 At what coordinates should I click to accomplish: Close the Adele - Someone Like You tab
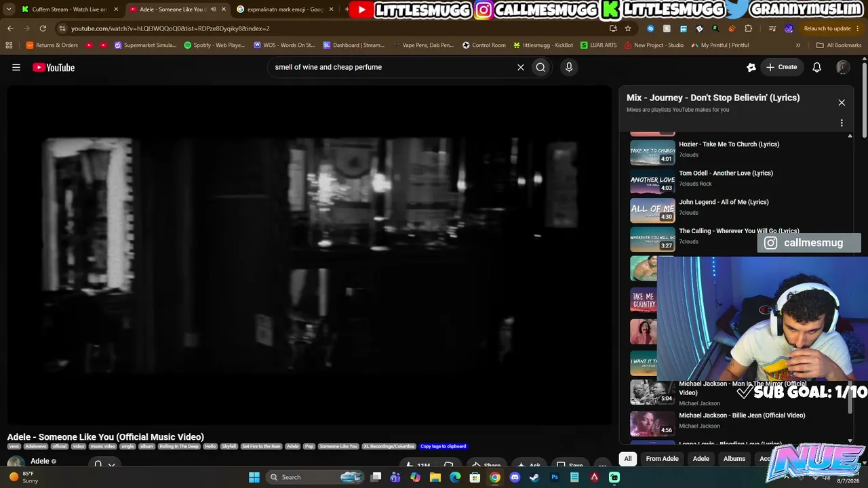pos(224,9)
